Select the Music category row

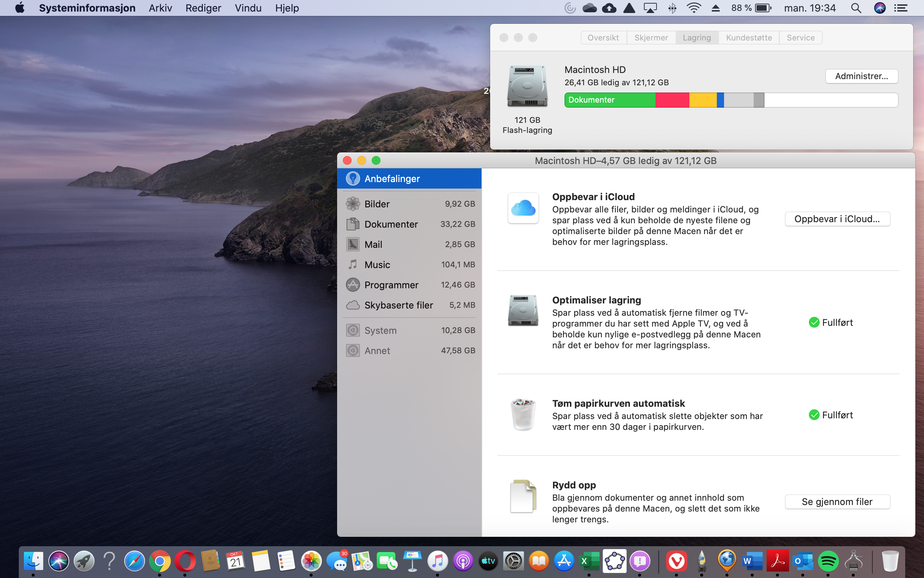409,264
